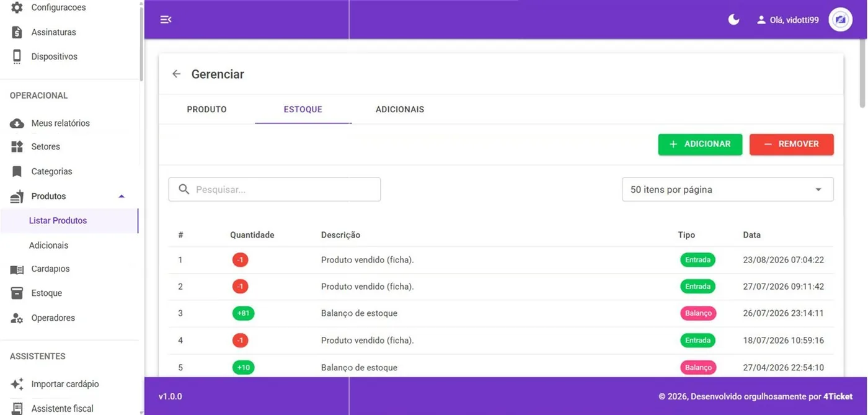Click the sidebar vertical scrollbar

tap(141, 43)
